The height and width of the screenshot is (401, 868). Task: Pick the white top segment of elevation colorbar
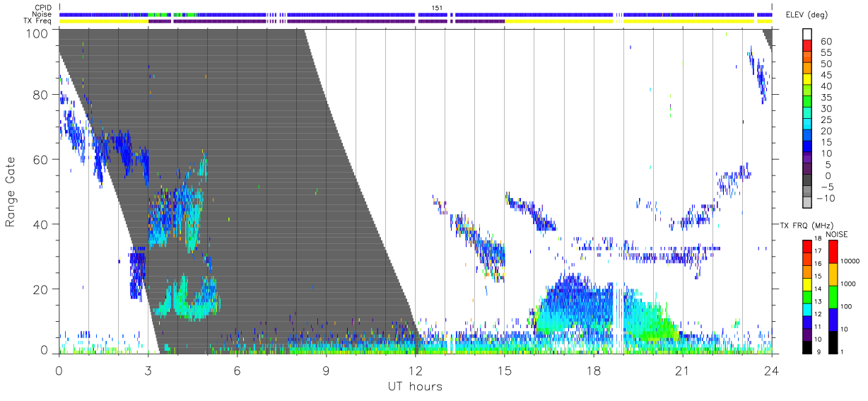807,34
